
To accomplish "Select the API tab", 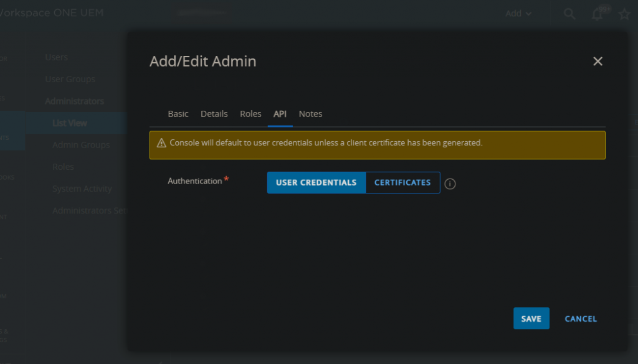I will 280,114.
